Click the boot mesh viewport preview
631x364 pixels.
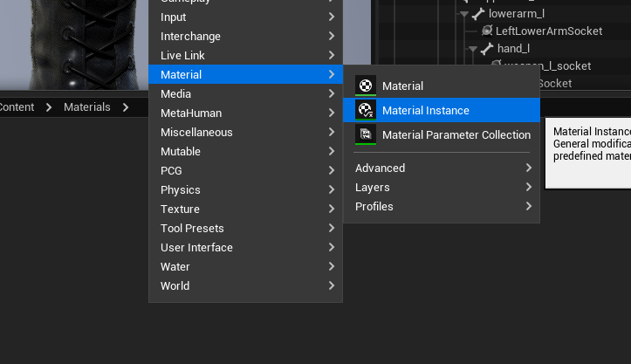tap(74, 45)
